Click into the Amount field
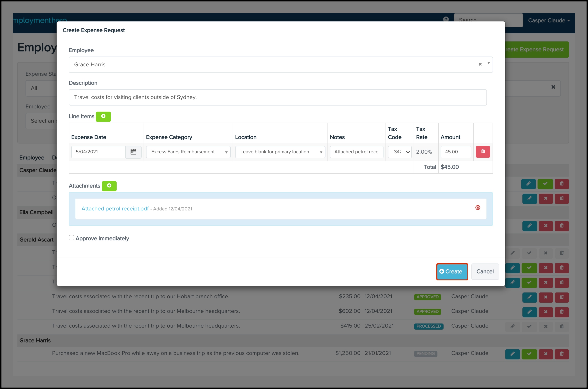The height and width of the screenshot is (389, 588). 455,152
